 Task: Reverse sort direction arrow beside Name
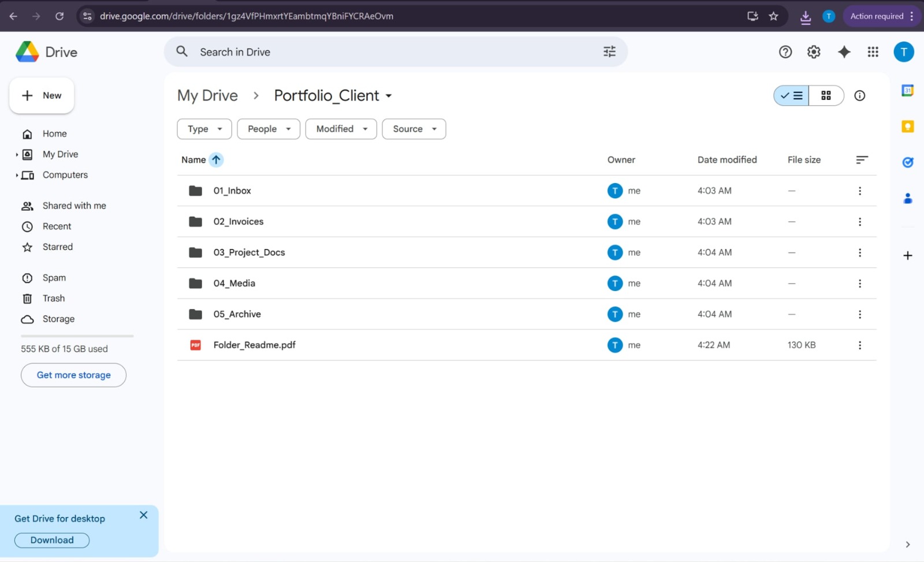click(216, 160)
